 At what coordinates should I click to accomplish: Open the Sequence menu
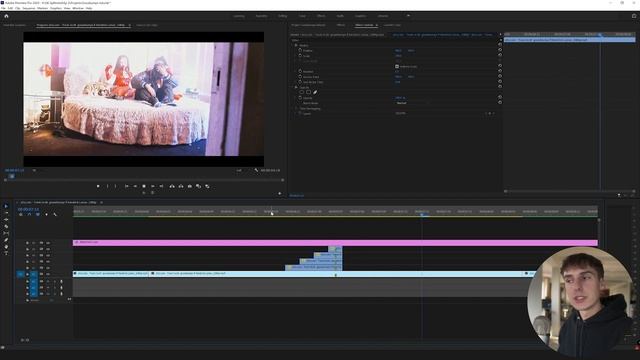click(29, 8)
